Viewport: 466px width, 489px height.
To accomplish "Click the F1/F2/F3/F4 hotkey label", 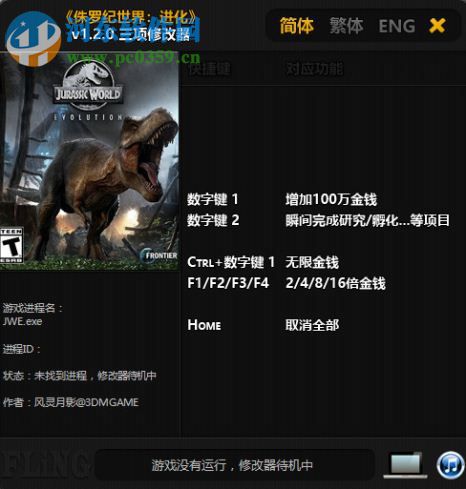I will point(228,283).
